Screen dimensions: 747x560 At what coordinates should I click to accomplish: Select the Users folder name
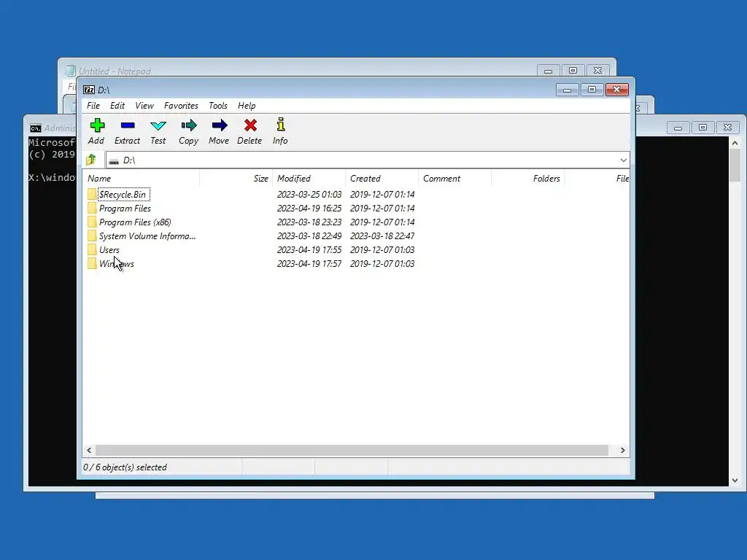coord(109,249)
